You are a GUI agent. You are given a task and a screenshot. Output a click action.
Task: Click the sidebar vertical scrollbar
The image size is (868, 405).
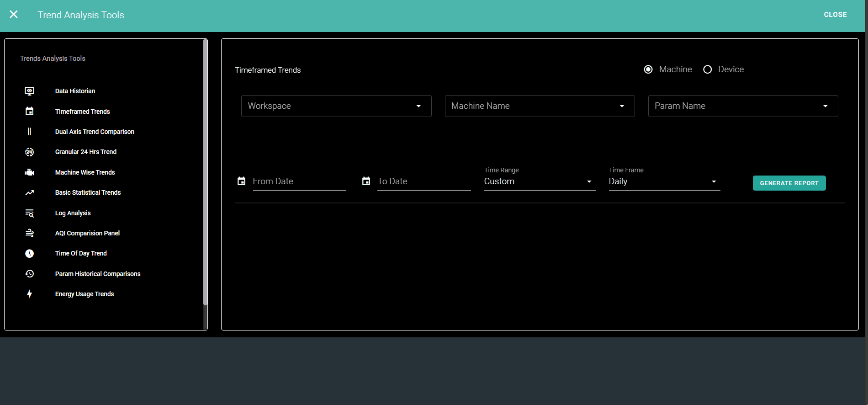click(x=205, y=174)
